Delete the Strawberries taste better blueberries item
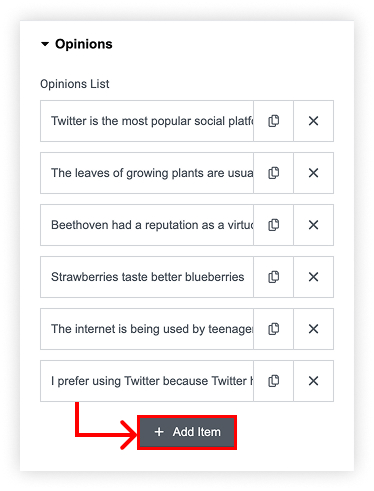The image size is (374, 491). pyautogui.click(x=313, y=277)
